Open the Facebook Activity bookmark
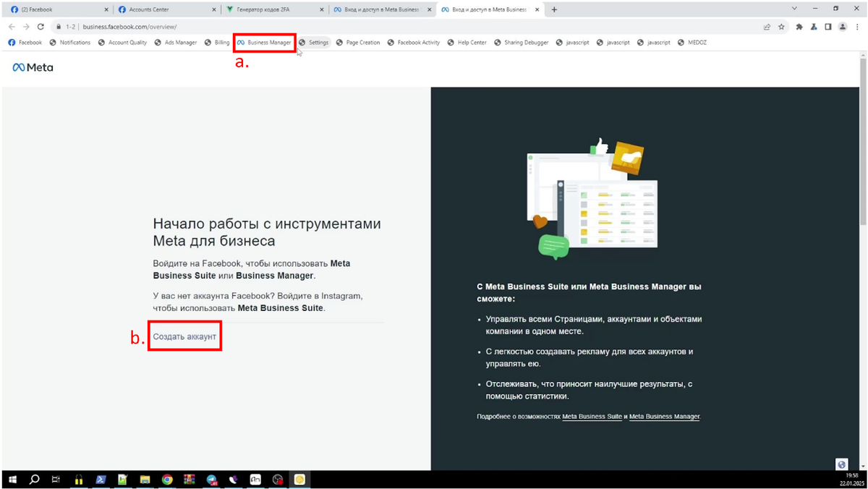 (x=414, y=43)
